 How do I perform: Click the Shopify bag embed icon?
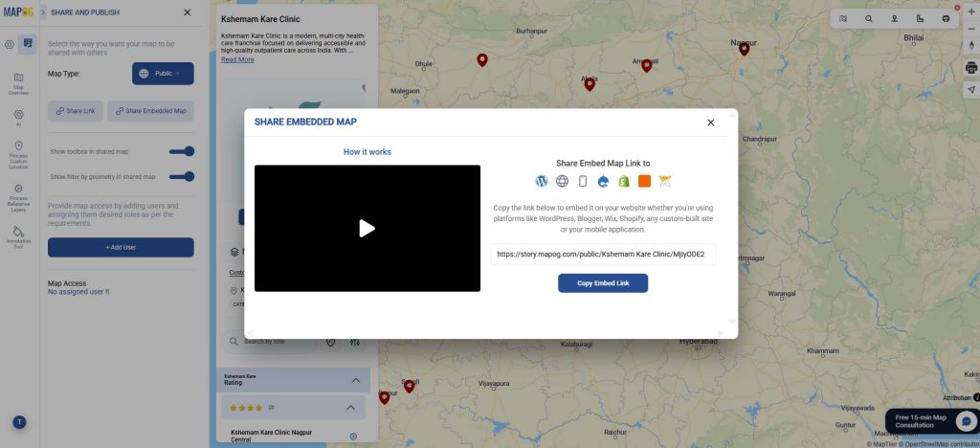(x=624, y=181)
